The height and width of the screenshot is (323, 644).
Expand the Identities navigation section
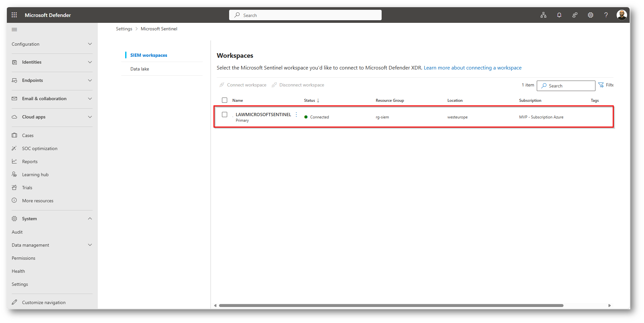pos(90,62)
